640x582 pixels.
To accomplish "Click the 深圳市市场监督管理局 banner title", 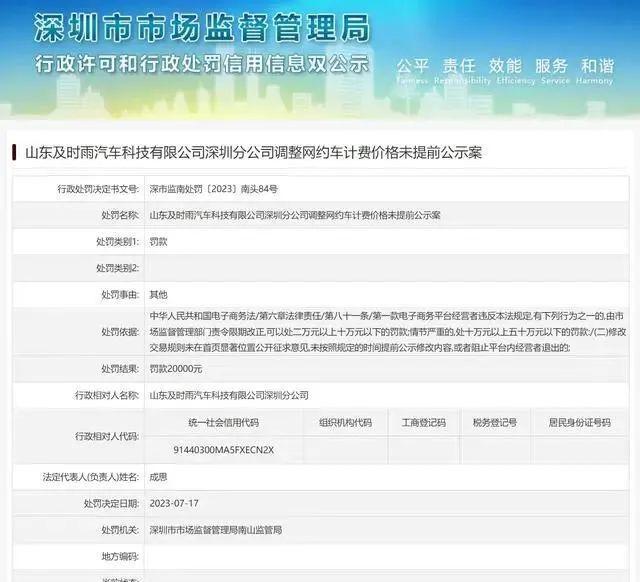I will 202,28.
